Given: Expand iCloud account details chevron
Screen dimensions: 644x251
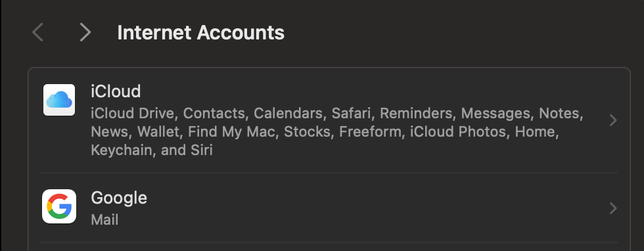Looking at the screenshot, I should tap(613, 120).
